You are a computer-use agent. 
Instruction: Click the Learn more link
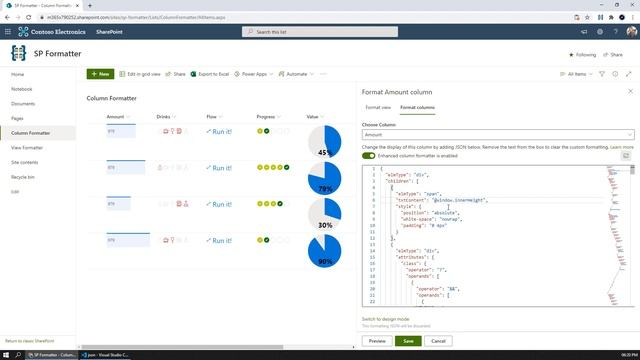pos(622,147)
